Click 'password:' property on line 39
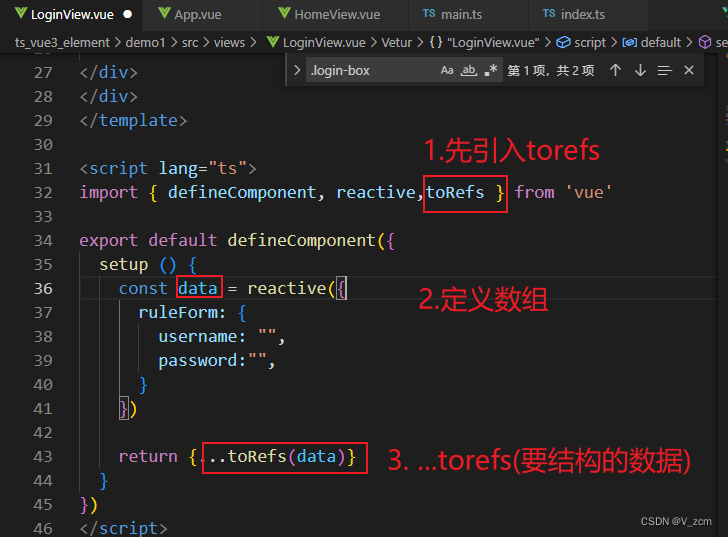728x537 pixels. 202,361
